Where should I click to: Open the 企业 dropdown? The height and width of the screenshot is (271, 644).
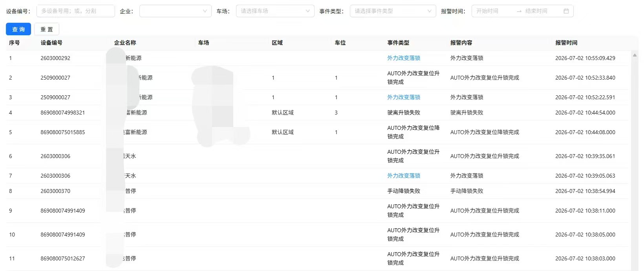(175, 11)
